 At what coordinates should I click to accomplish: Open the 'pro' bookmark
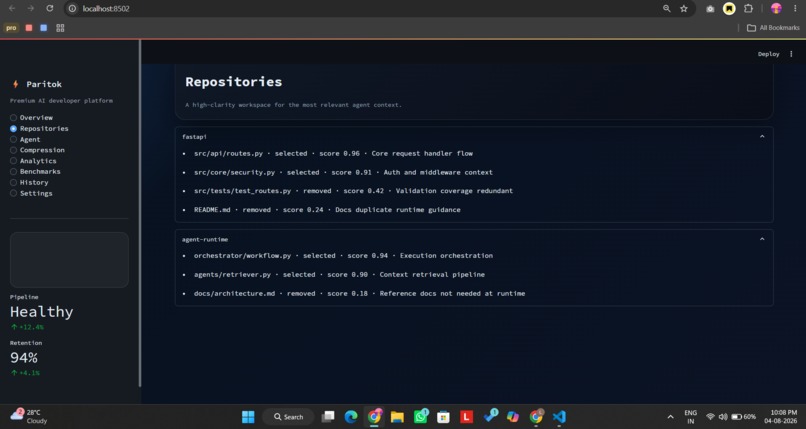click(11, 28)
